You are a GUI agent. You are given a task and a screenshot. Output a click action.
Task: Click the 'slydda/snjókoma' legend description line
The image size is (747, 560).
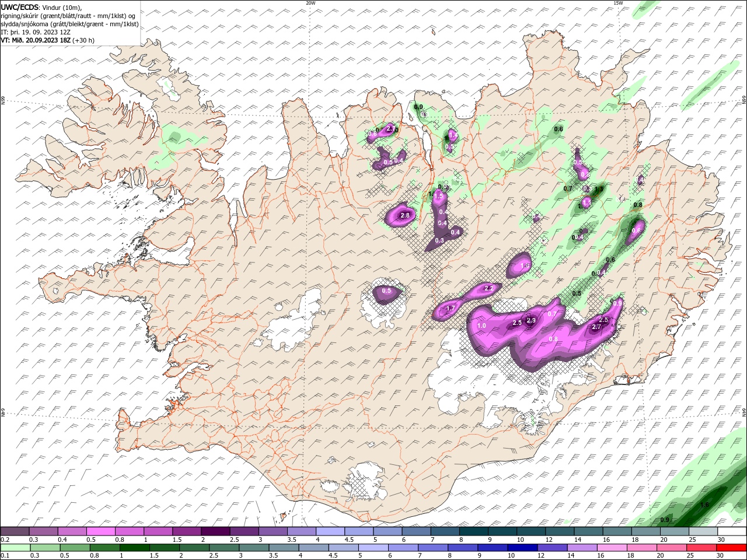coord(69,24)
